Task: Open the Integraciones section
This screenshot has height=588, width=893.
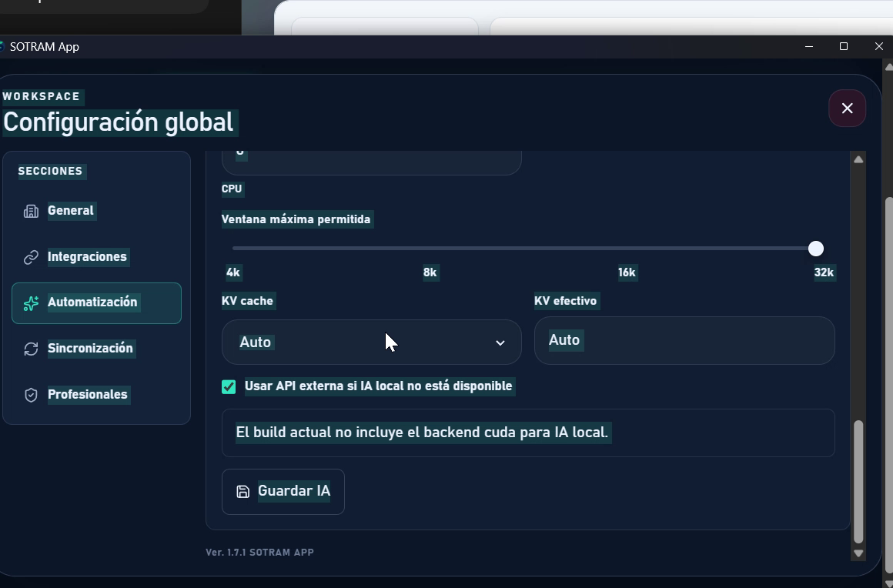Action: click(x=96, y=257)
